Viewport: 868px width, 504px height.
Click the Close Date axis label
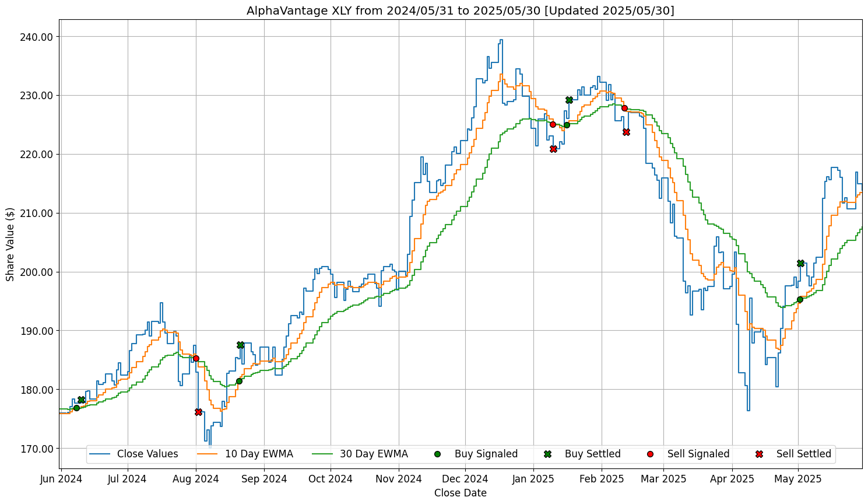pos(461,493)
